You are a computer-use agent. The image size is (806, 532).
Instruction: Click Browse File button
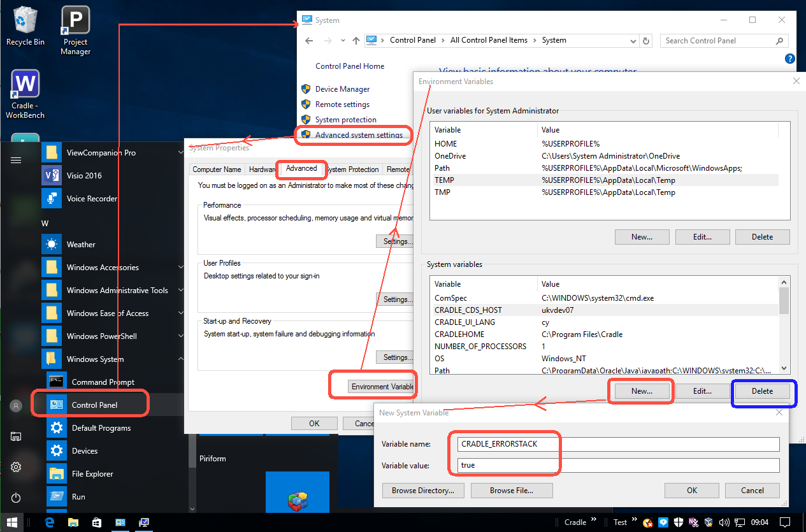[511, 491]
